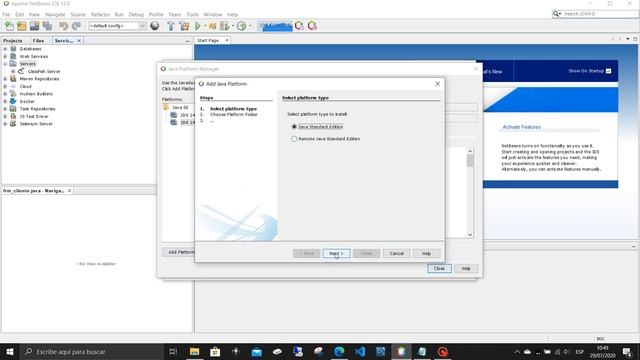Collapse the Servers tree node
The image size is (640, 360).
pos(5,64)
